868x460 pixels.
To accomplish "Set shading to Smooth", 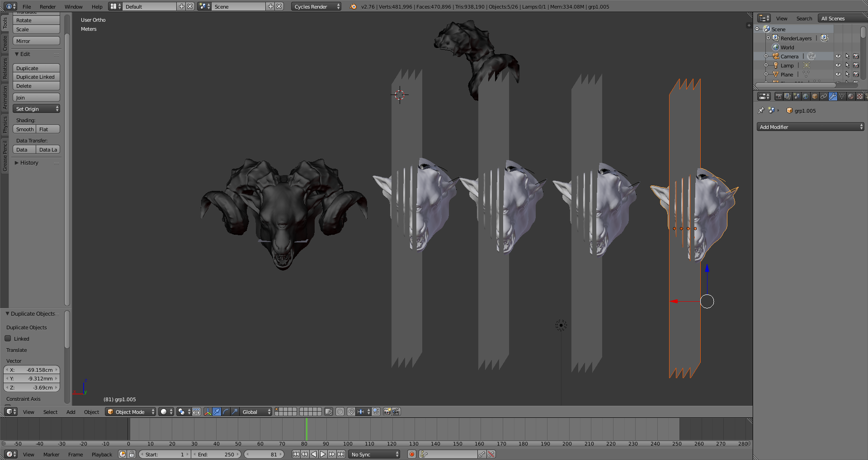I will (x=24, y=129).
